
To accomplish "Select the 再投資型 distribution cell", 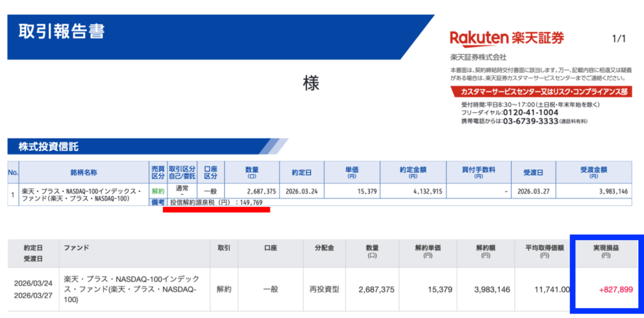I will tap(323, 290).
